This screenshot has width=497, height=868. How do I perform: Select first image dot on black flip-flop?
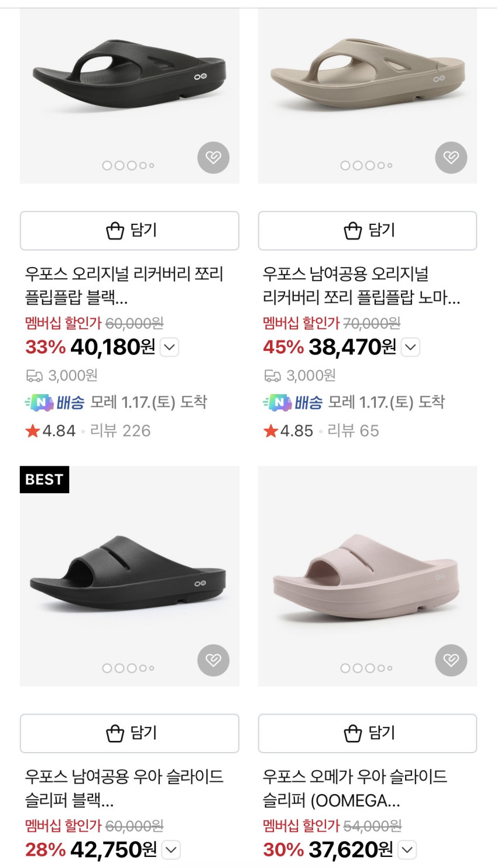[107, 165]
